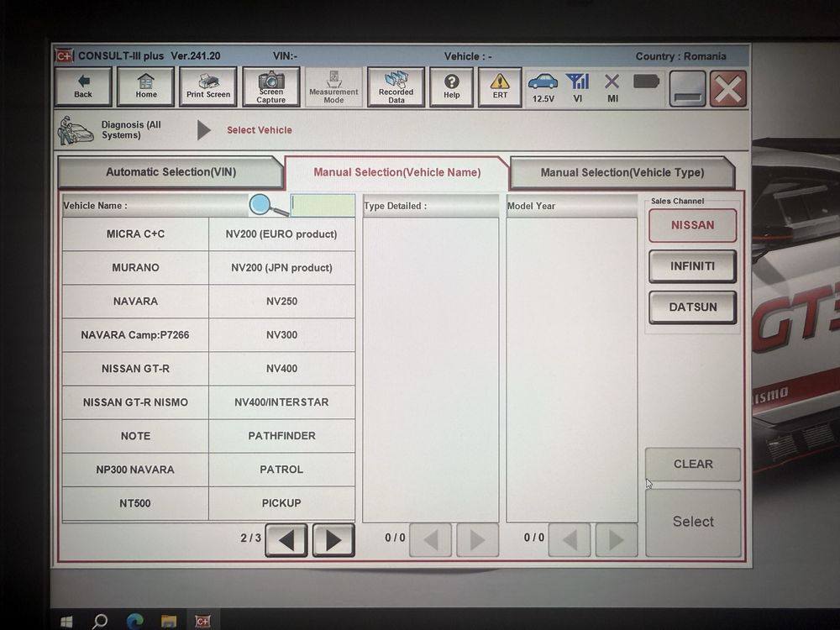Choose NAVARA vehicle

135,301
